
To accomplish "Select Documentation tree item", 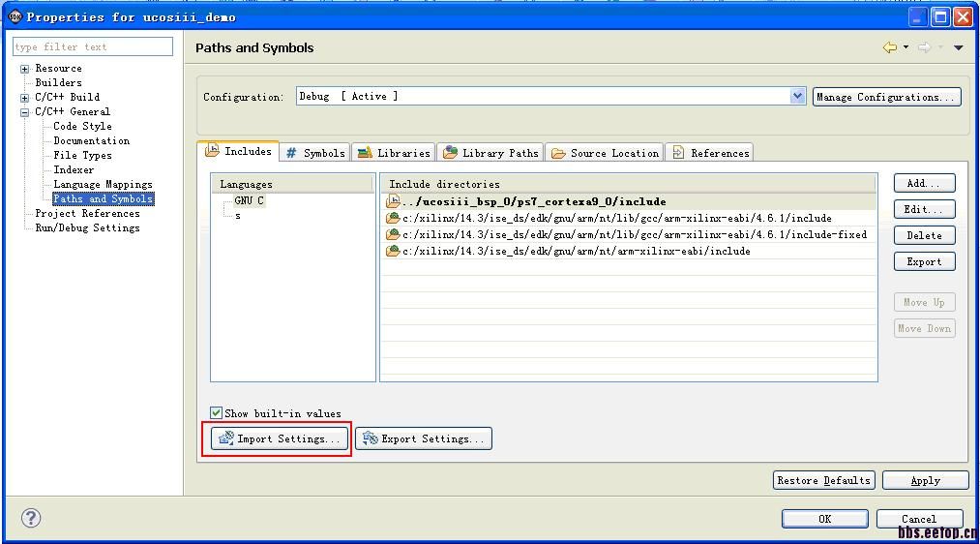I will click(x=92, y=140).
